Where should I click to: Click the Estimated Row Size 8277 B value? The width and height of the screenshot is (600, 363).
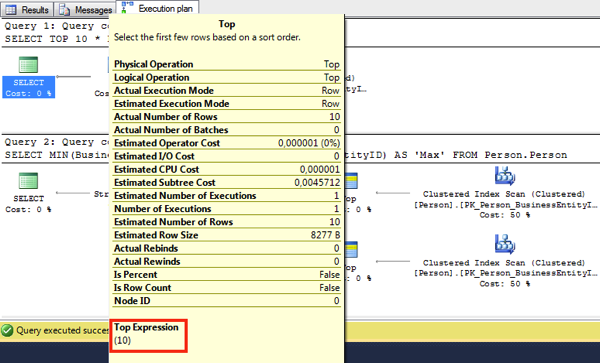pyautogui.click(x=325, y=235)
